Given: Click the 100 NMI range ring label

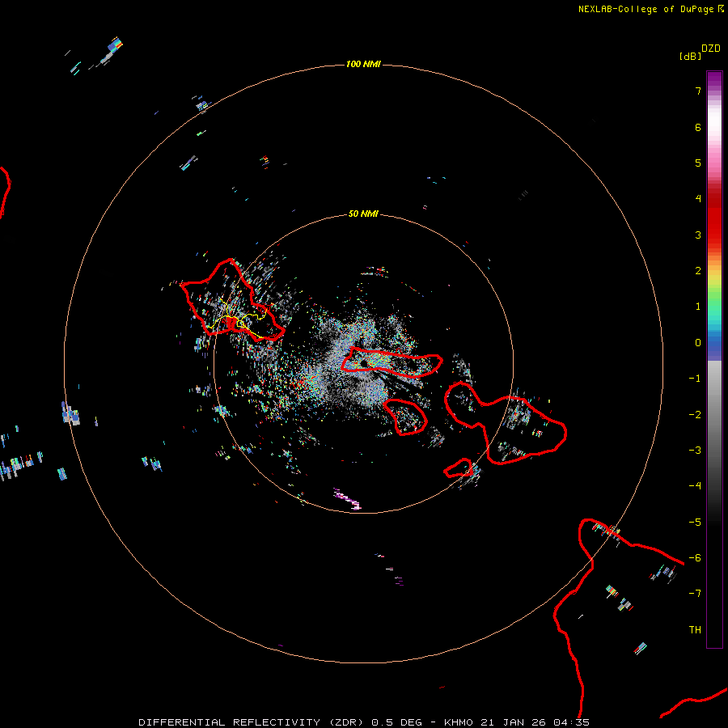Looking at the screenshot, I should (363, 64).
